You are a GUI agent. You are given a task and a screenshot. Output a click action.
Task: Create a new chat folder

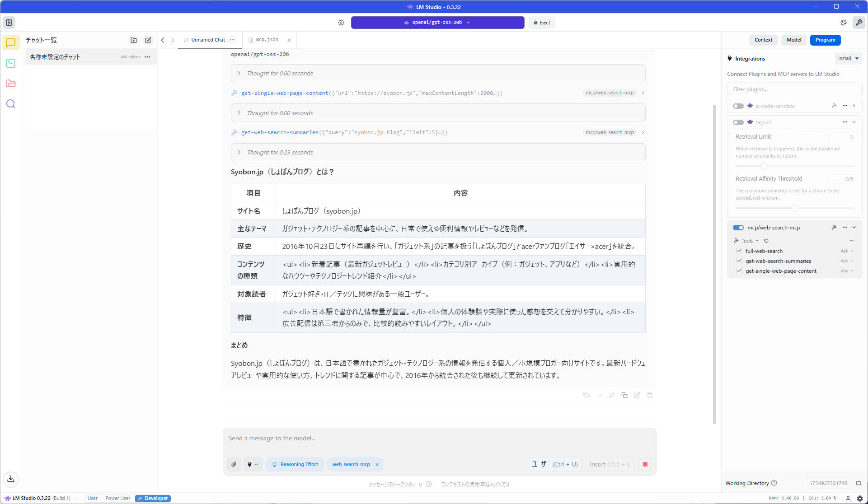tap(134, 40)
